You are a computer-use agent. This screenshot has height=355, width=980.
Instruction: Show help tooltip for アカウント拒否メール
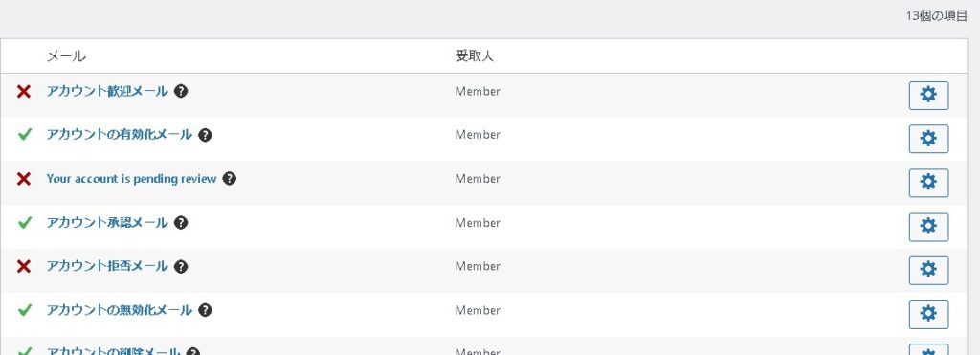181,267
